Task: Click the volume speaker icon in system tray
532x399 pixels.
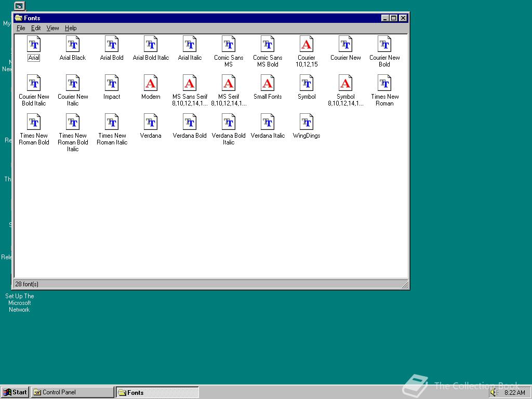Action: [494, 392]
